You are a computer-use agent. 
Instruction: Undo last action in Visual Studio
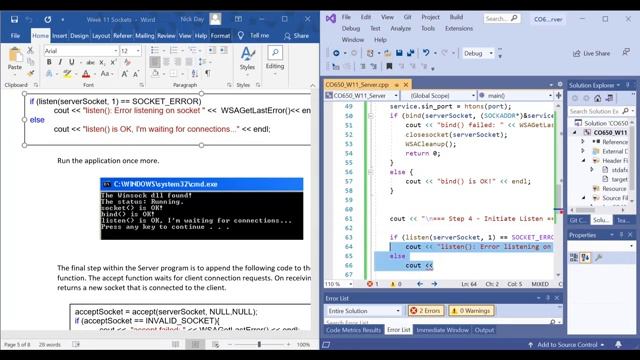tap(426, 53)
